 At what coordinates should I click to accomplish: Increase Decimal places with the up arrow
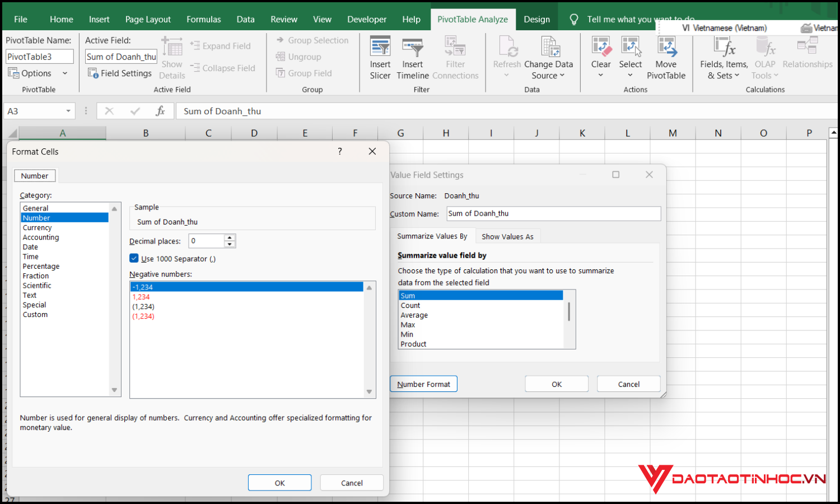230,238
